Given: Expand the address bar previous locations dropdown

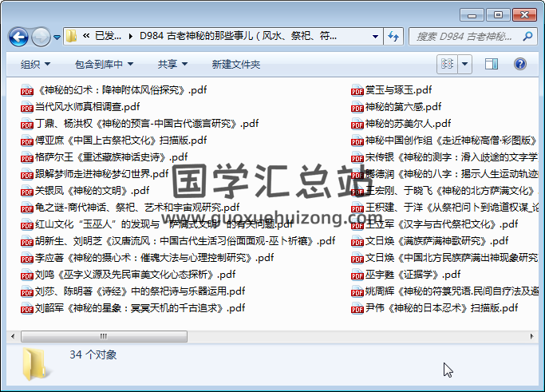Looking at the screenshot, I should click(373, 37).
